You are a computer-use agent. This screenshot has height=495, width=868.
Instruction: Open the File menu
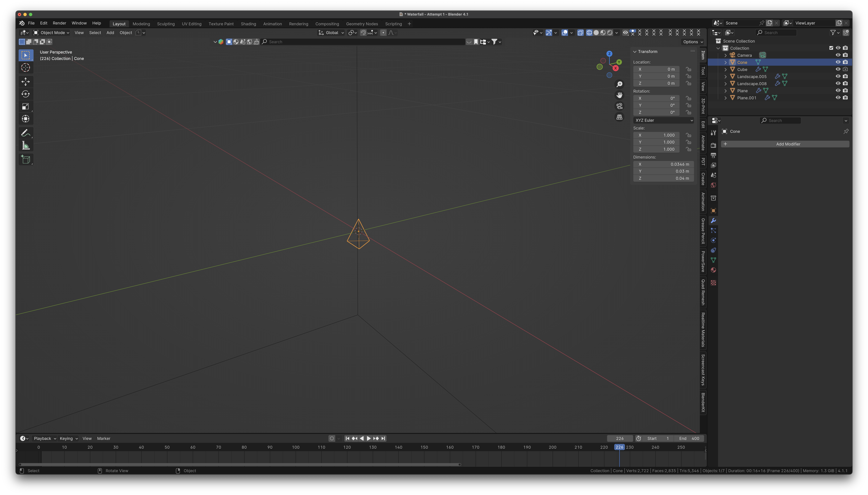(31, 23)
